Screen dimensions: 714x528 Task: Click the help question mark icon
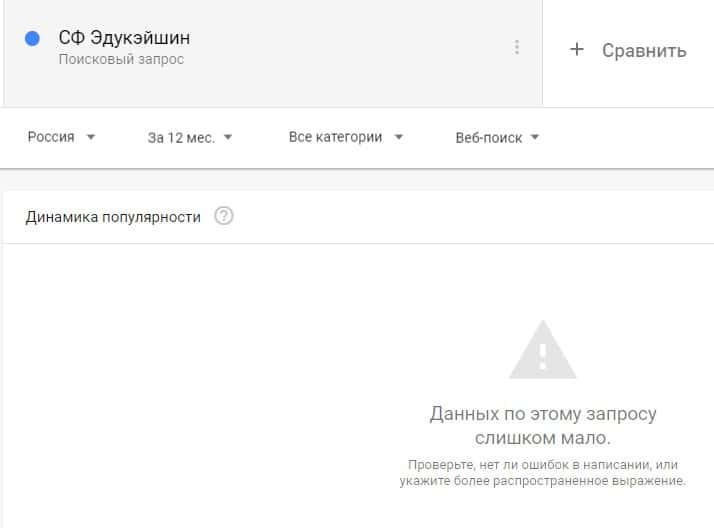pos(224,216)
